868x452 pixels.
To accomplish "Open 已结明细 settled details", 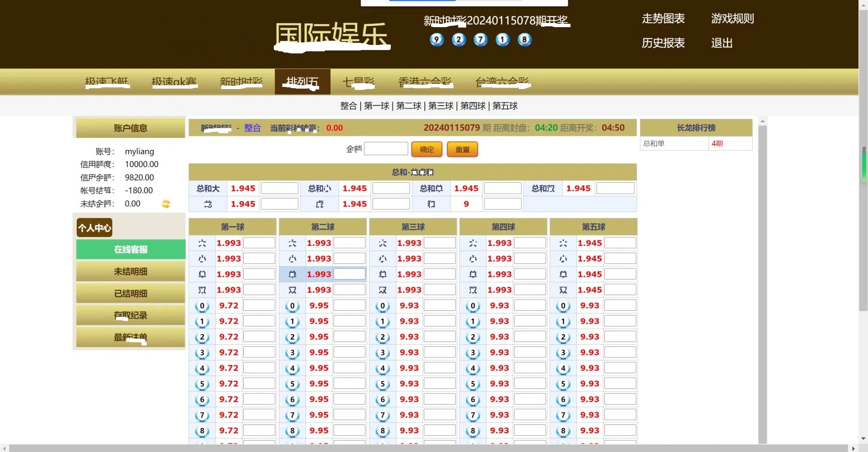I will [x=131, y=293].
